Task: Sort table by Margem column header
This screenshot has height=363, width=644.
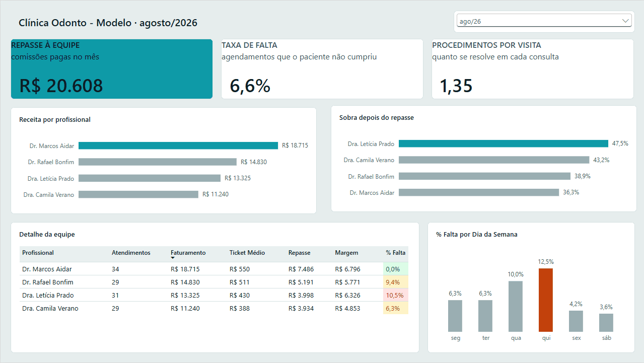Action: (x=347, y=253)
